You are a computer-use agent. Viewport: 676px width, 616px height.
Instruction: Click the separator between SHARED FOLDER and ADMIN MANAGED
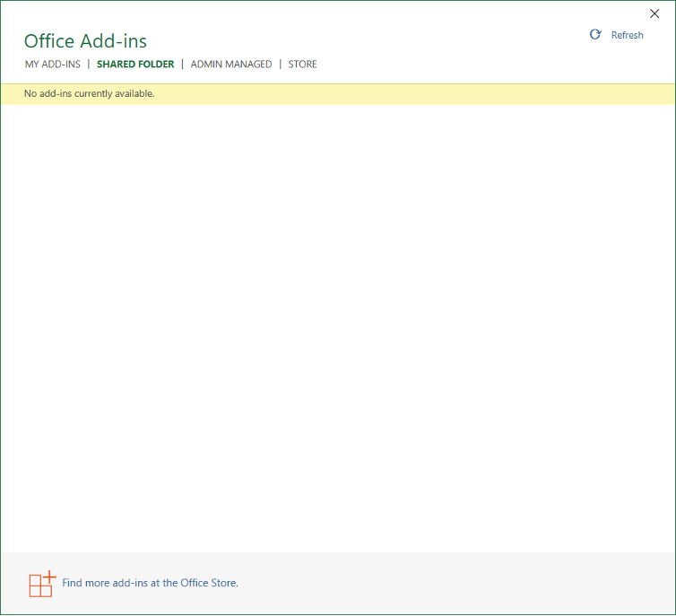click(x=183, y=65)
